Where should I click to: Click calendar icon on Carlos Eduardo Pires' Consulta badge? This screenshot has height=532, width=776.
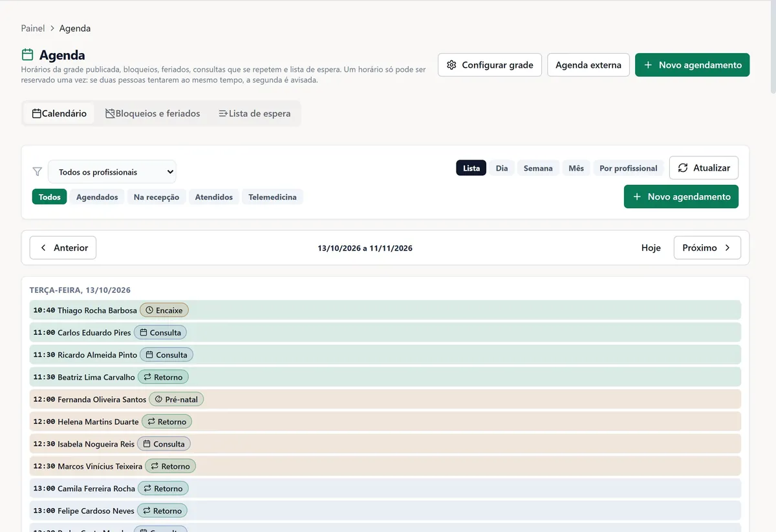pyautogui.click(x=144, y=333)
